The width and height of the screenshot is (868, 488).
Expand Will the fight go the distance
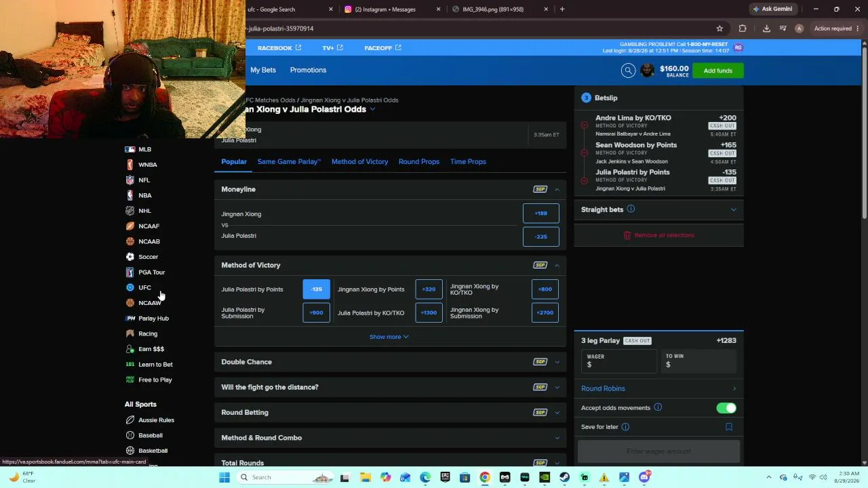tap(557, 387)
